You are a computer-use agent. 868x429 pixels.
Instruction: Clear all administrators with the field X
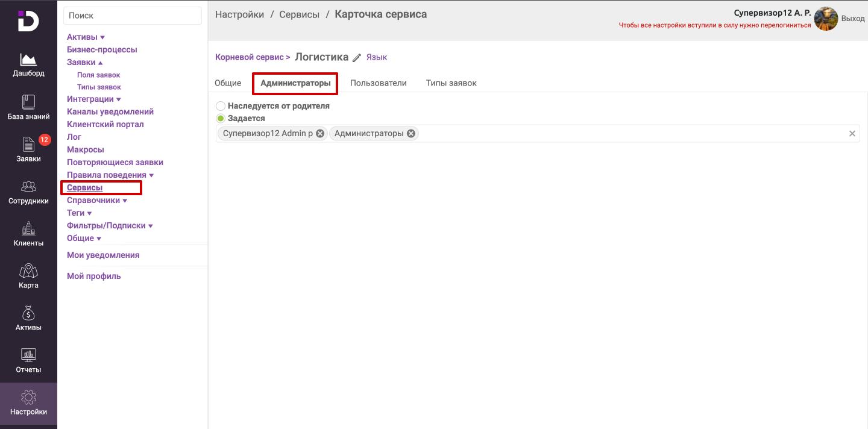click(852, 134)
